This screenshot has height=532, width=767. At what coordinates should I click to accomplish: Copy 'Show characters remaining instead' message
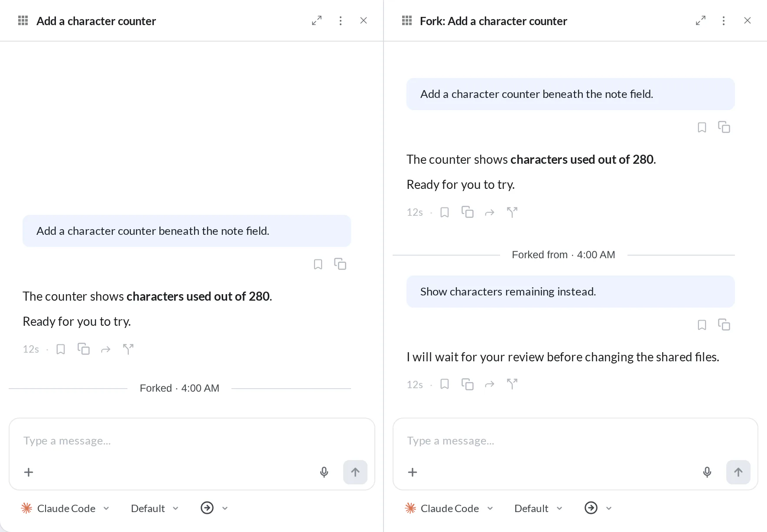(x=724, y=324)
